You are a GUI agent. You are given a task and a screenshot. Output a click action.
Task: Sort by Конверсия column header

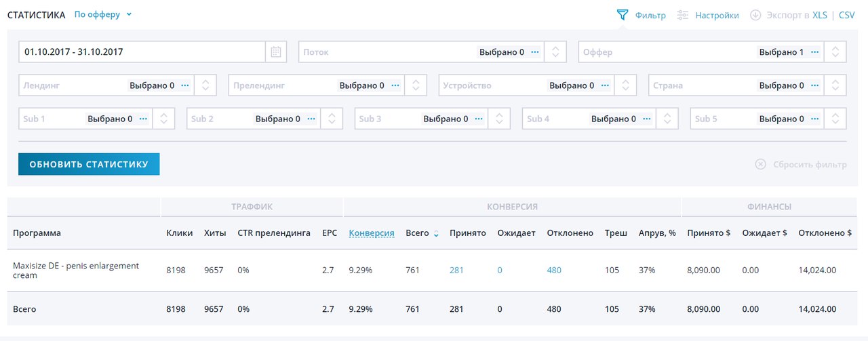pos(372,233)
